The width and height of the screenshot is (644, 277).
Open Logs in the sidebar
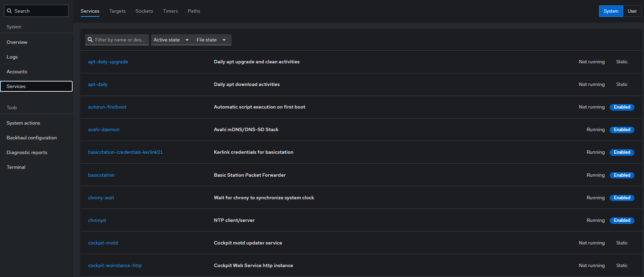point(37,57)
